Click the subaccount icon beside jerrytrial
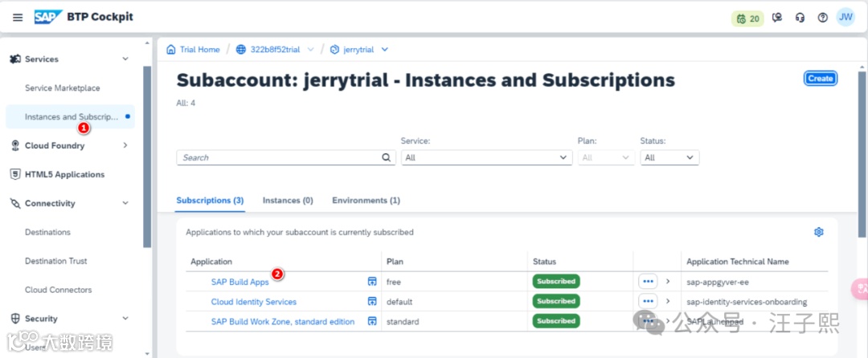Screen dimensions: 868x358 pos(334,49)
